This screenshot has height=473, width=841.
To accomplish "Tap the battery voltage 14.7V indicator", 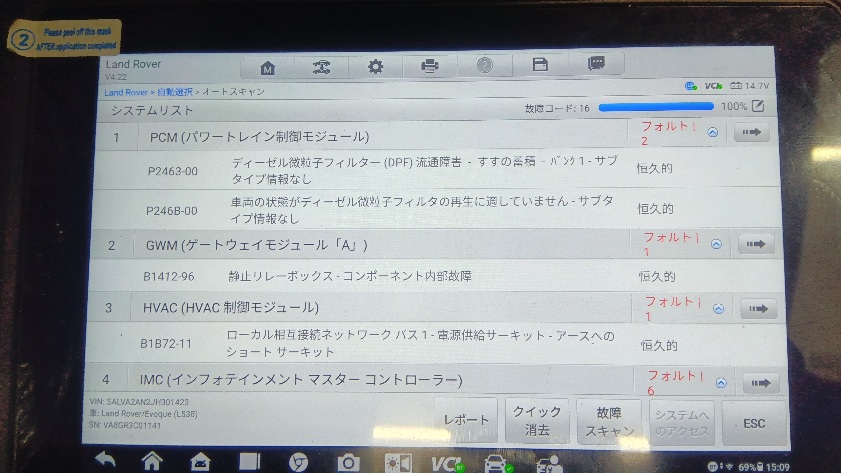I will [749, 86].
